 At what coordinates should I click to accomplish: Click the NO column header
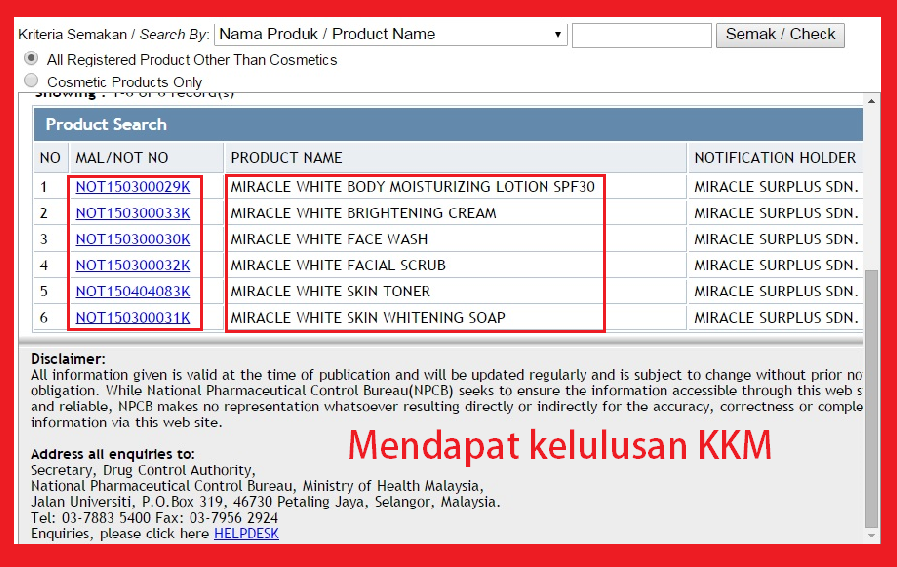[50, 158]
